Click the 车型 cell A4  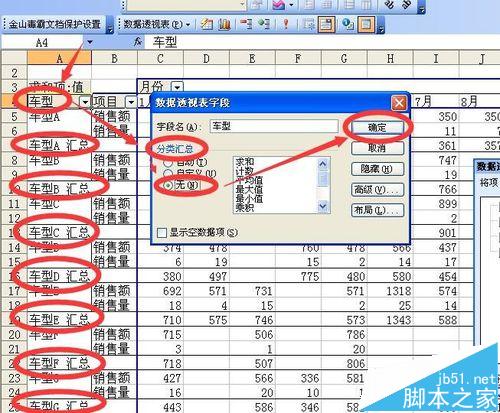54,102
